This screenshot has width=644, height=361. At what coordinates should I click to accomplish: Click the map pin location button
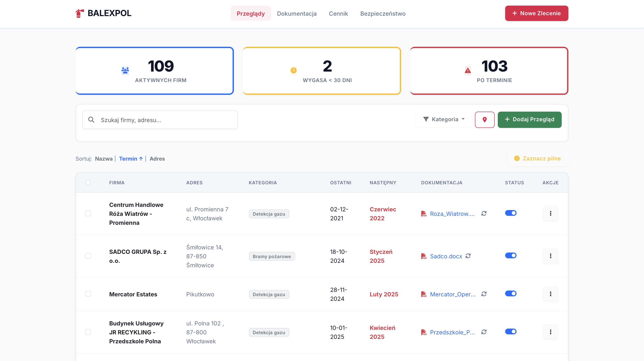pyautogui.click(x=485, y=119)
